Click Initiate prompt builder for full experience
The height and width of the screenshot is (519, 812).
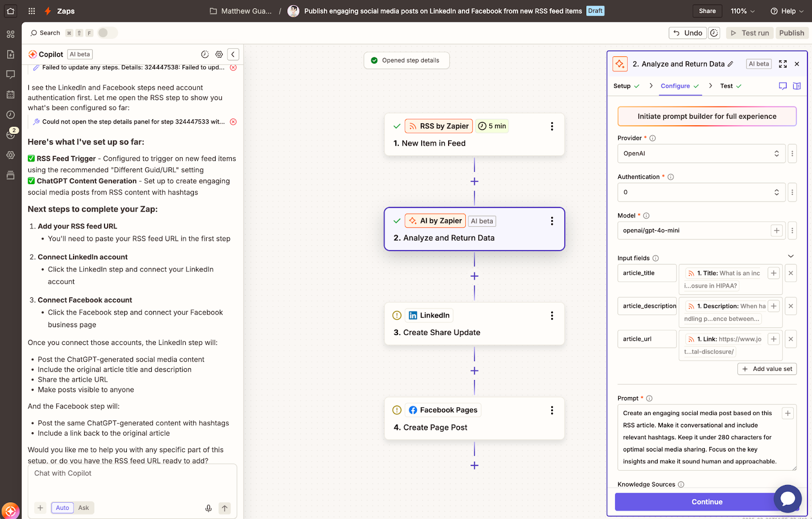click(706, 116)
